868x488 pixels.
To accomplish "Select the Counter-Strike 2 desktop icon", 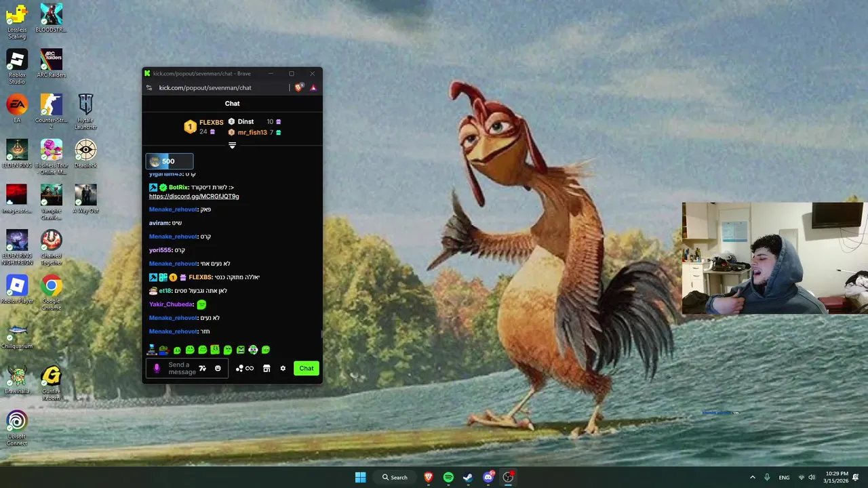I will 51,112.
